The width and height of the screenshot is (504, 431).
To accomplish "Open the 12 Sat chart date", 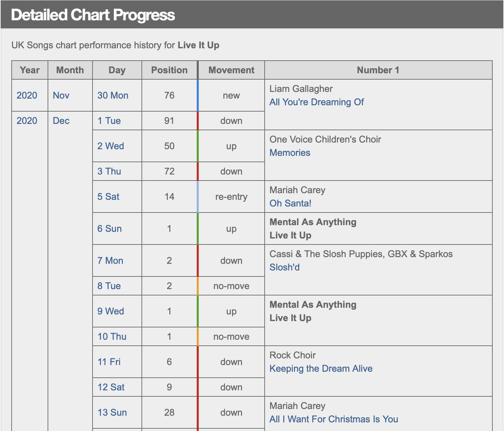I will pyautogui.click(x=111, y=387).
